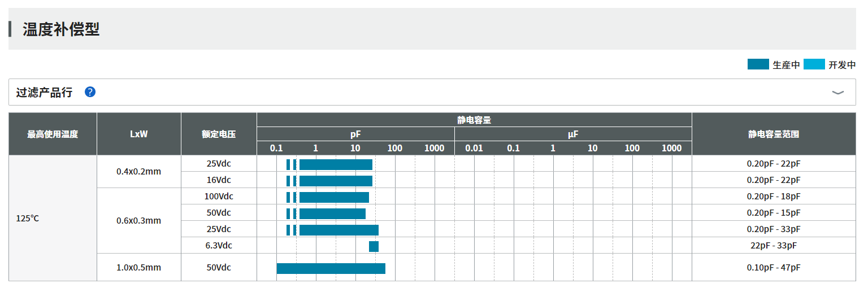The height and width of the screenshot is (292, 868).
Task: Expand the 过滤产品行 filter panel chevron
Action: pos(837,93)
